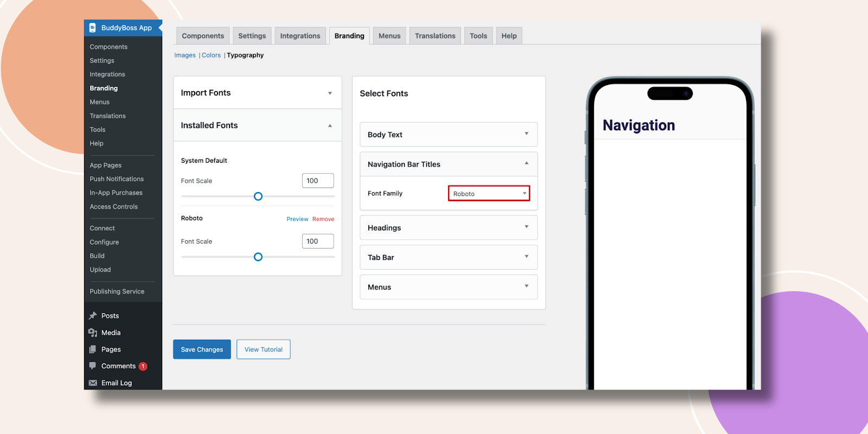Switch to the Tools tab
The image size is (868, 434).
[x=478, y=36]
